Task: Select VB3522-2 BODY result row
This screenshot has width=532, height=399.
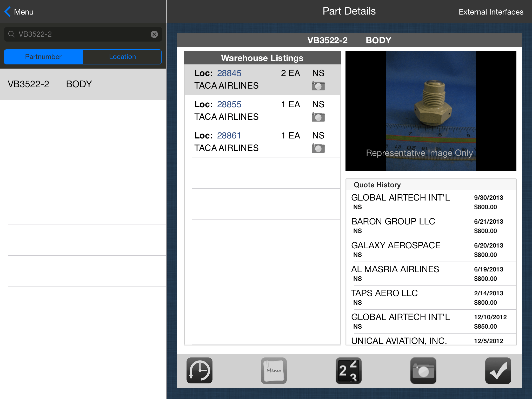Action: 83,84
